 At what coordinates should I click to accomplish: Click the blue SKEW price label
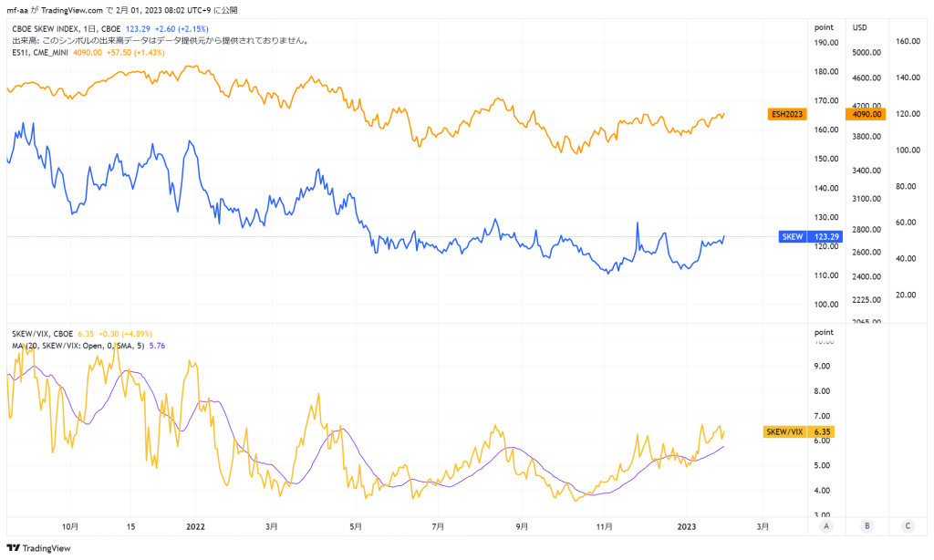tap(793, 236)
